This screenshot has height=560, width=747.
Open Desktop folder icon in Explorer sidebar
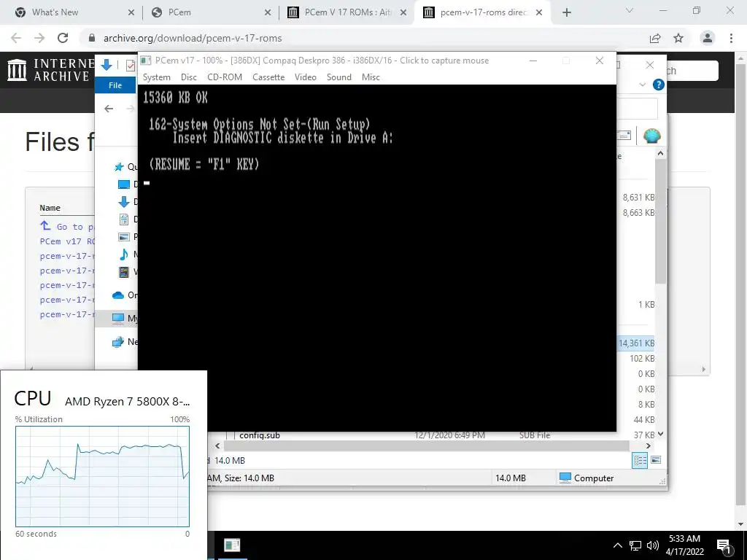(123, 184)
